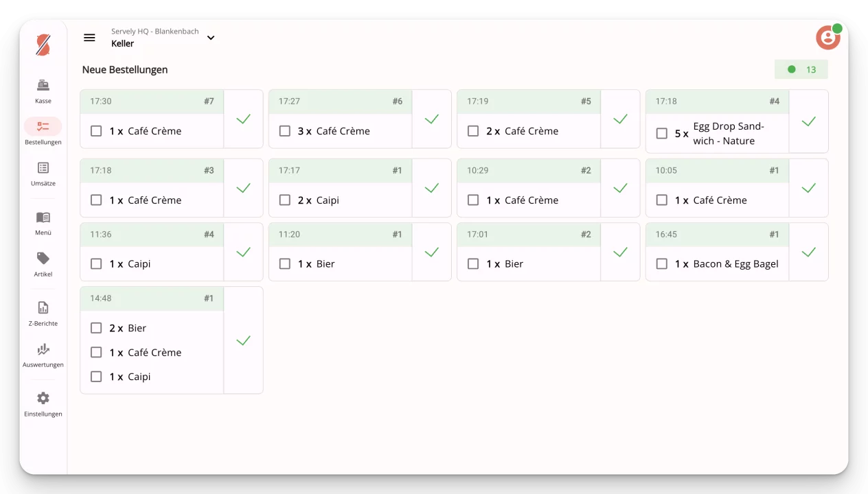Open the hamburger navigation menu
The width and height of the screenshot is (868, 494).
click(89, 38)
